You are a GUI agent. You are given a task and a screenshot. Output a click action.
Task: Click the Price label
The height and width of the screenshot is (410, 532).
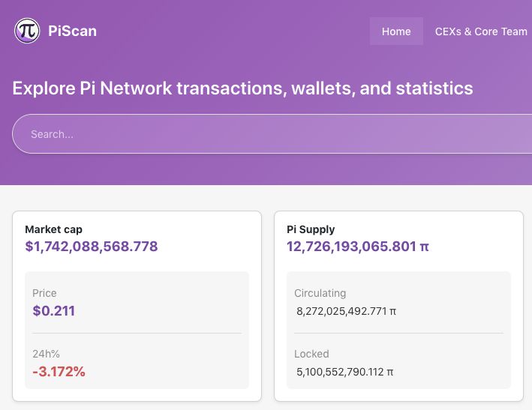(44, 293)
